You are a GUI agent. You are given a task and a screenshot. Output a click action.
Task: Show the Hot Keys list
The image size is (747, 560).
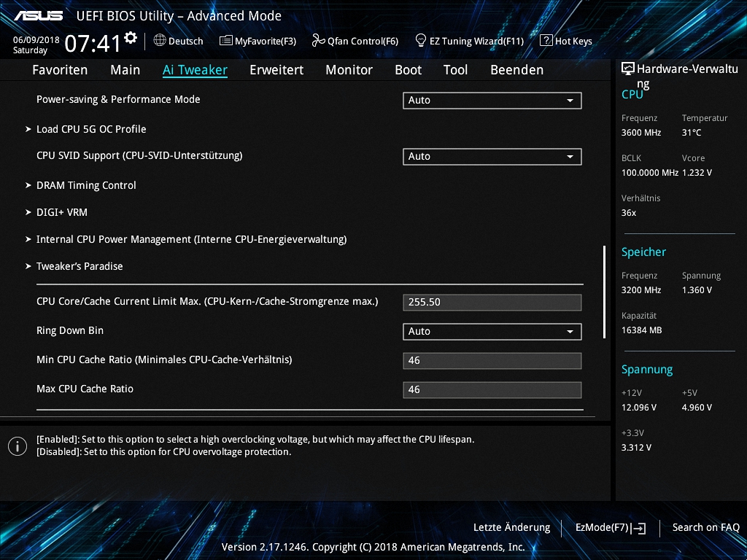click(x=566, y=41)
